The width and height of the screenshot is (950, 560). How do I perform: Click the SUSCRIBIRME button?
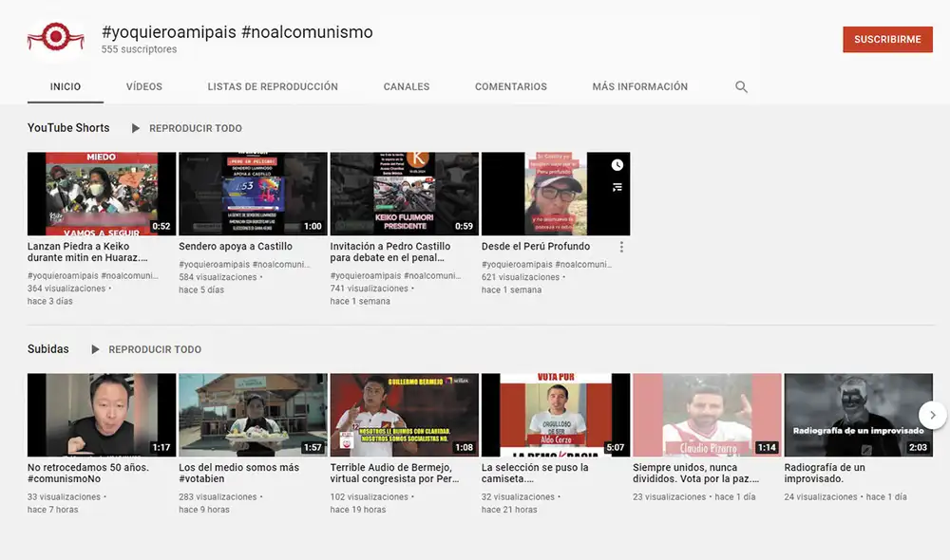886,40
